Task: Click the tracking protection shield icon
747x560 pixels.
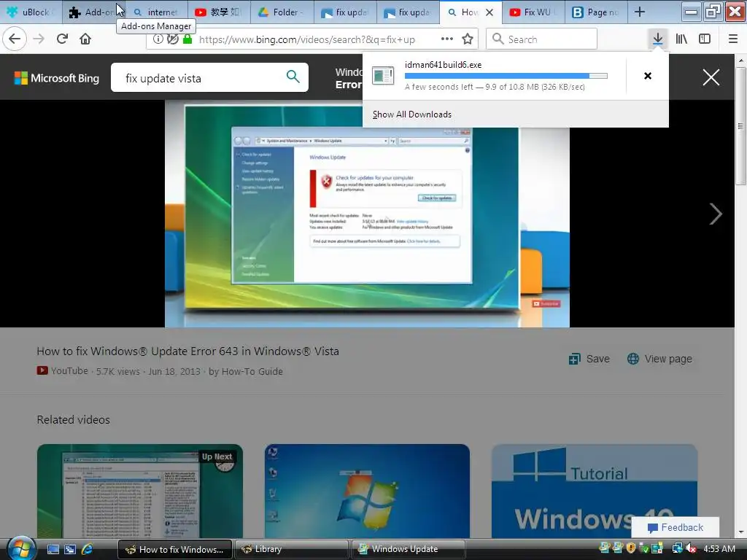Action: 173,39
